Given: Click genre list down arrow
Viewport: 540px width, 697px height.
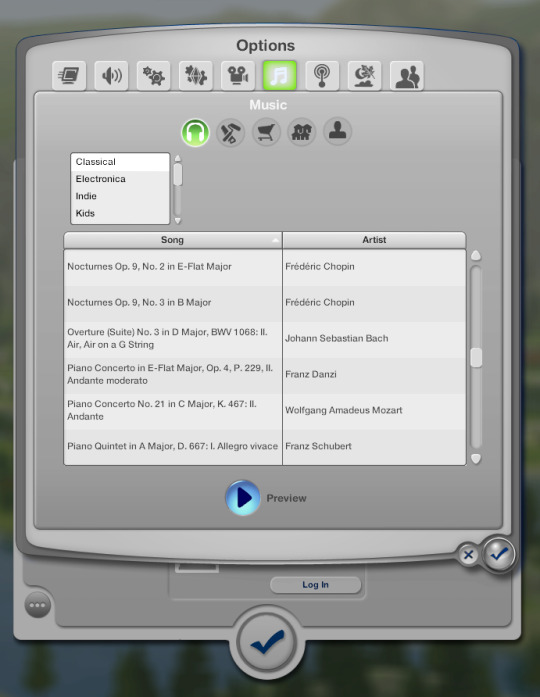Looking at the screenshot, I should pyautogui.click(x=178, y=220).
